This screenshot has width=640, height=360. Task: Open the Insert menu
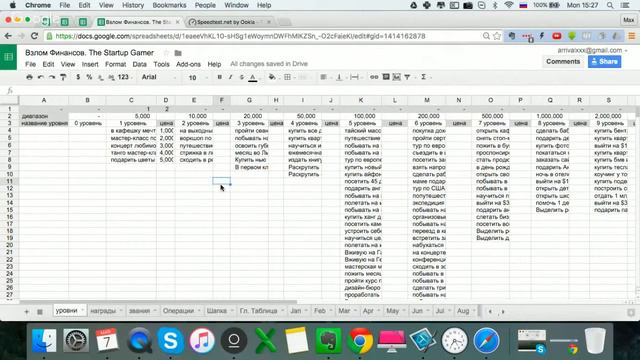click(90, 64)
